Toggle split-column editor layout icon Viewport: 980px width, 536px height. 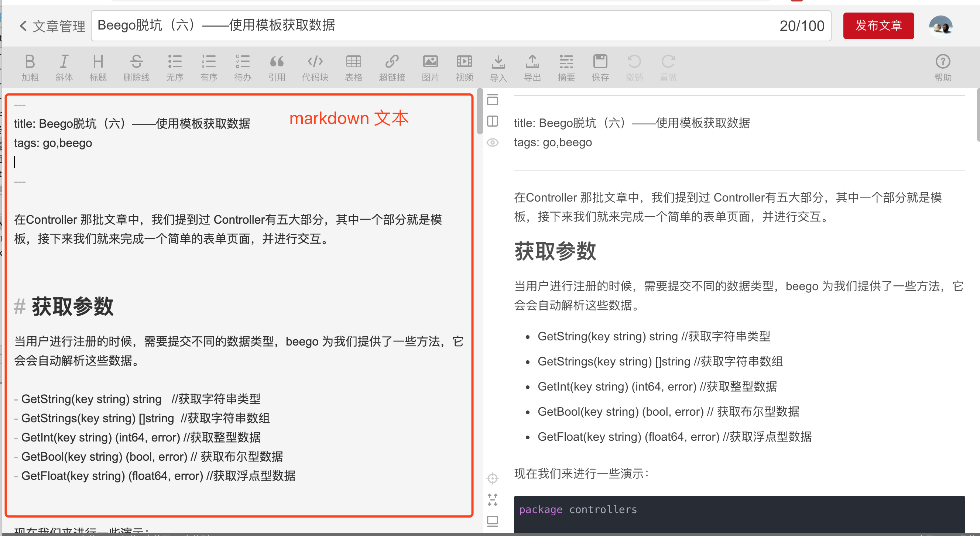(492, 121)
